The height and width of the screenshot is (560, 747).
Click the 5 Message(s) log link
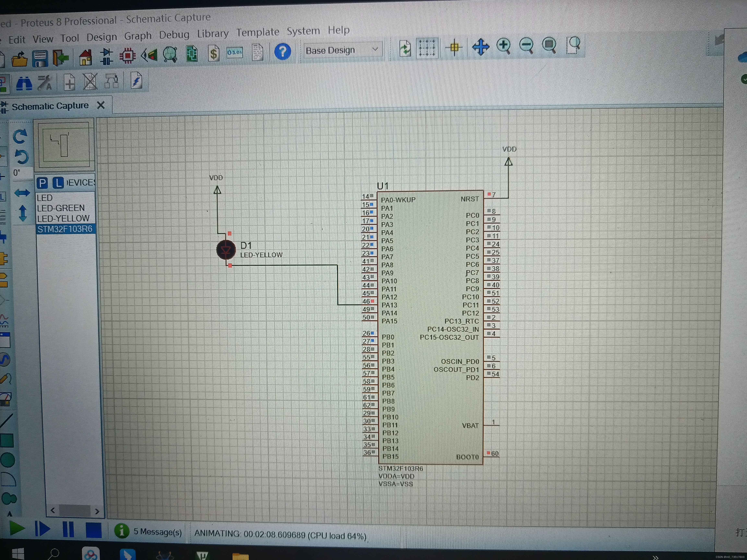click(157, 532)
